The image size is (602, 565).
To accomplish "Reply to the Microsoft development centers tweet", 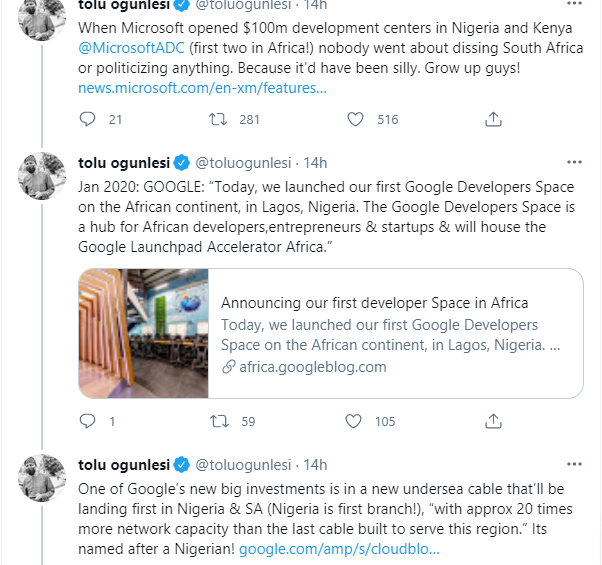I will 87,119.
